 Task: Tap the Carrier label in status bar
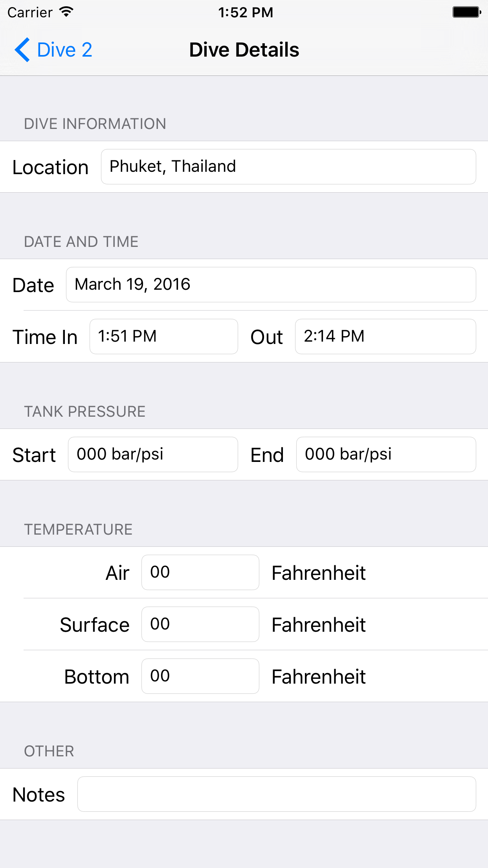pyautogui.click(x=30, y=13)
